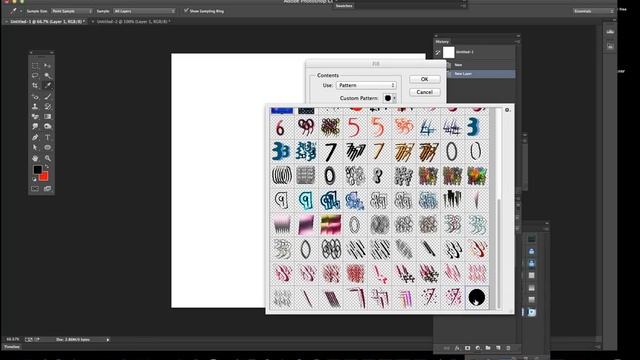The image size is (640, 360).
Task: Choose the black circle pattern
Action: tap(477, 298)
